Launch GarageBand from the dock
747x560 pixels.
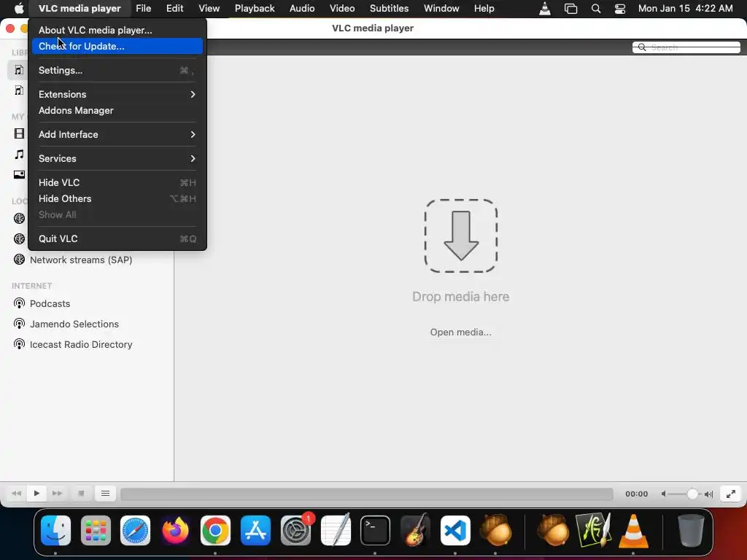point(415,530)
